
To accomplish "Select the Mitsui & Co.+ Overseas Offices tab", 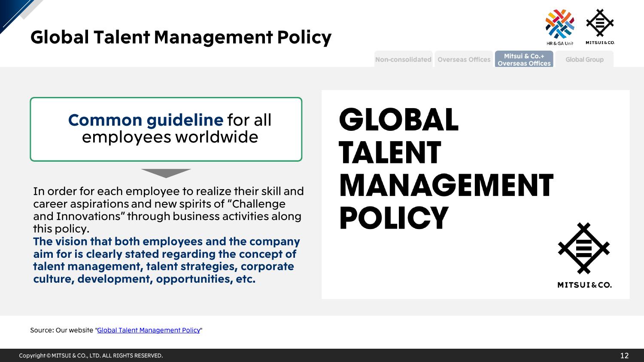I will [524, 59].
